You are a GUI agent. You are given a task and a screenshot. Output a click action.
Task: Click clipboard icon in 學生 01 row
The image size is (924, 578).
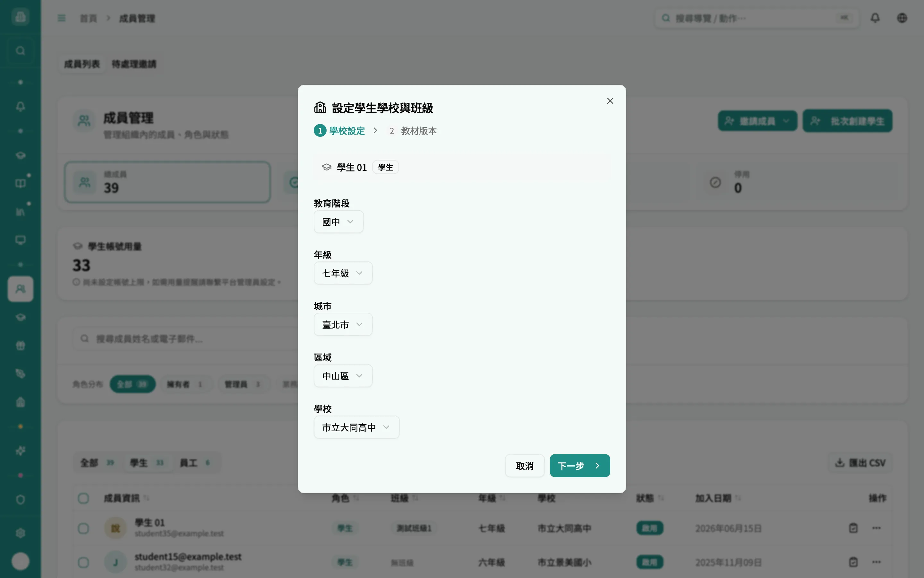[853, 528]
